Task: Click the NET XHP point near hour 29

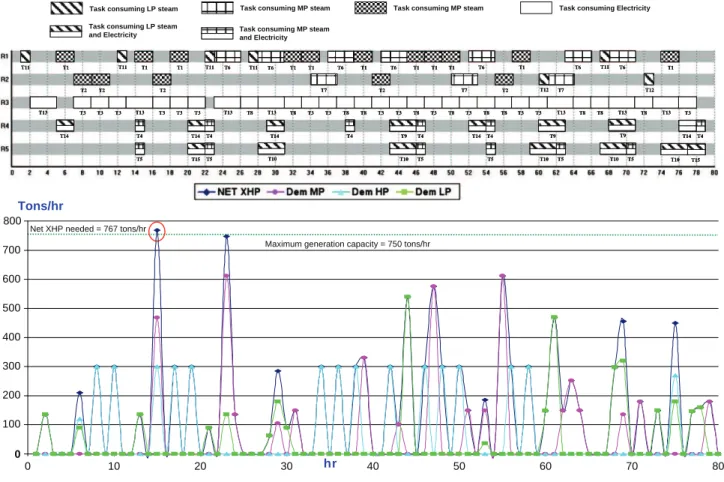Action: pyautogui.click(x=278, y=371)
